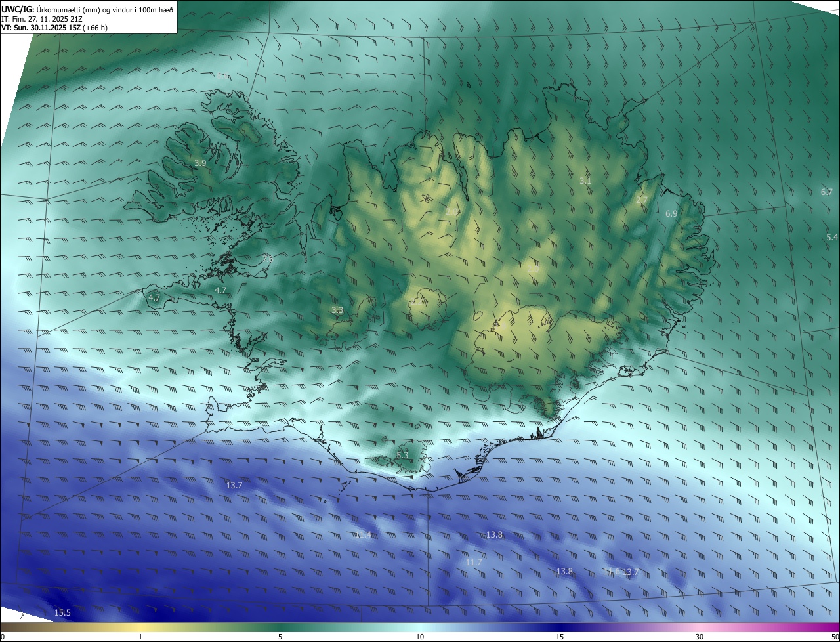This screenshot has height=642, width=840.
Task: Select the 3.1 value in north Iceland
Action: (585, 181)
